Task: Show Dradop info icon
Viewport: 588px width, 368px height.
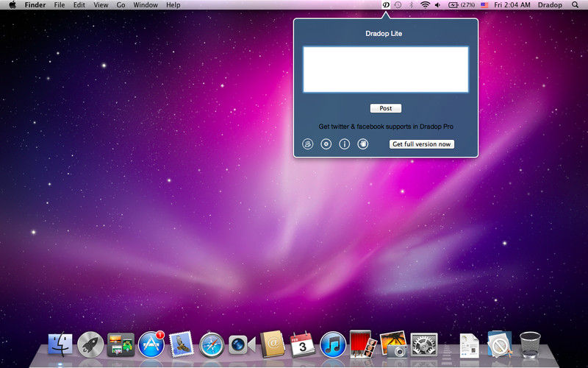Action: point(344,144)
